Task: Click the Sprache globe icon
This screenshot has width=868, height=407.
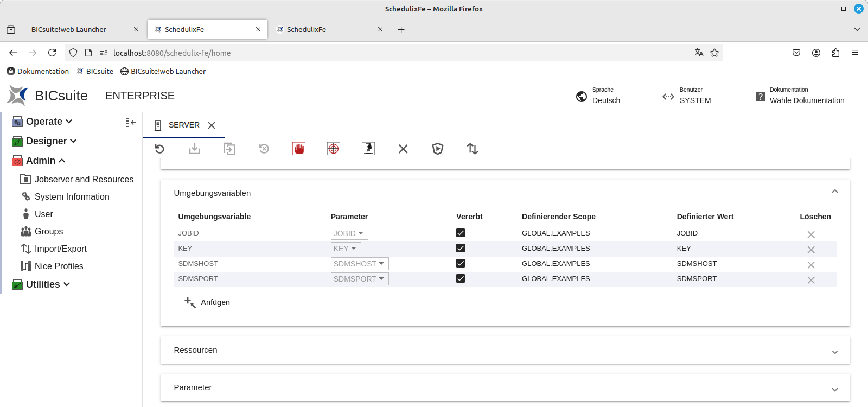Action: [582, 97]
